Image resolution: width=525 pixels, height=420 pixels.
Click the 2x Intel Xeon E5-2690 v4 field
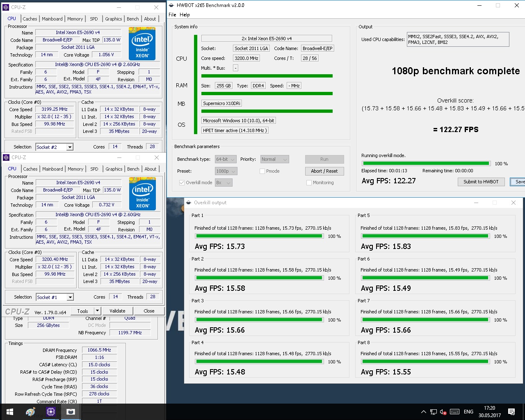click(x=267, y=38)
